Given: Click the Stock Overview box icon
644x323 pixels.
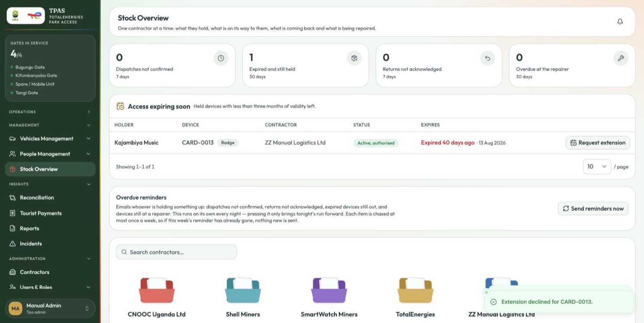Looking at the screenshot, I should point(13,169).
